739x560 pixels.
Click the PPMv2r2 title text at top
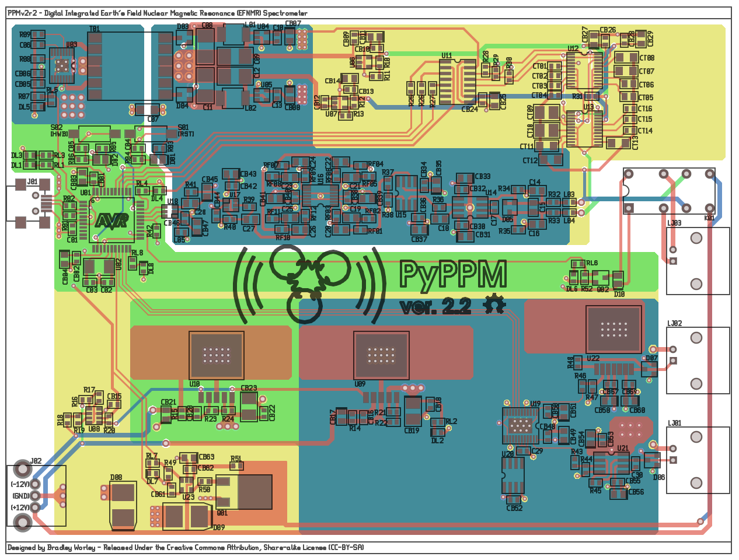tap(158, 13)
